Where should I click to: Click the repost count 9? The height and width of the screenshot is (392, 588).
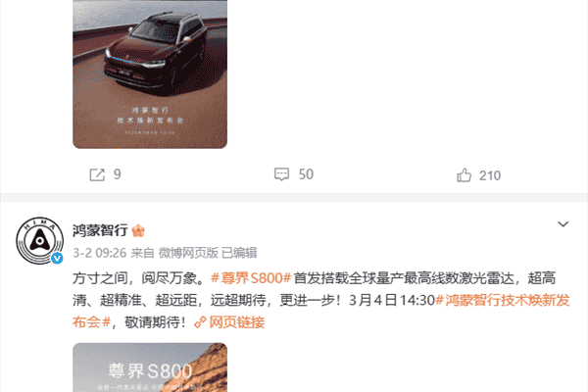click(x=118, y=174)
